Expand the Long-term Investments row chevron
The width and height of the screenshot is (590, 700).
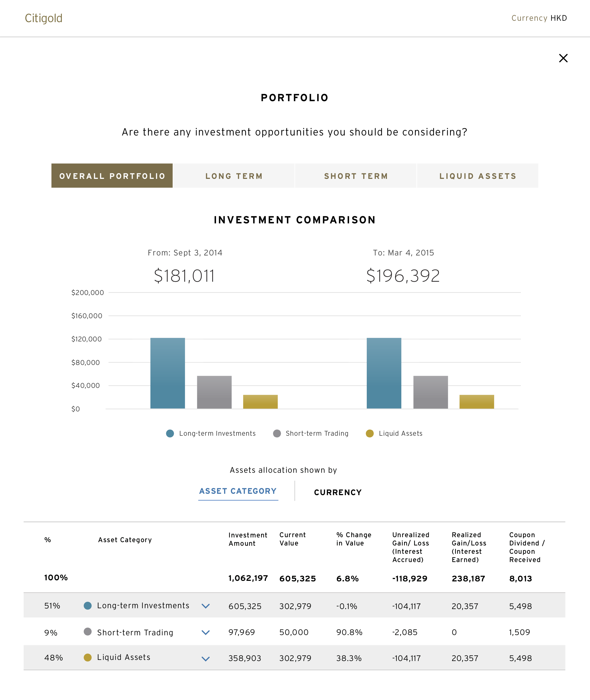(206, 606)
